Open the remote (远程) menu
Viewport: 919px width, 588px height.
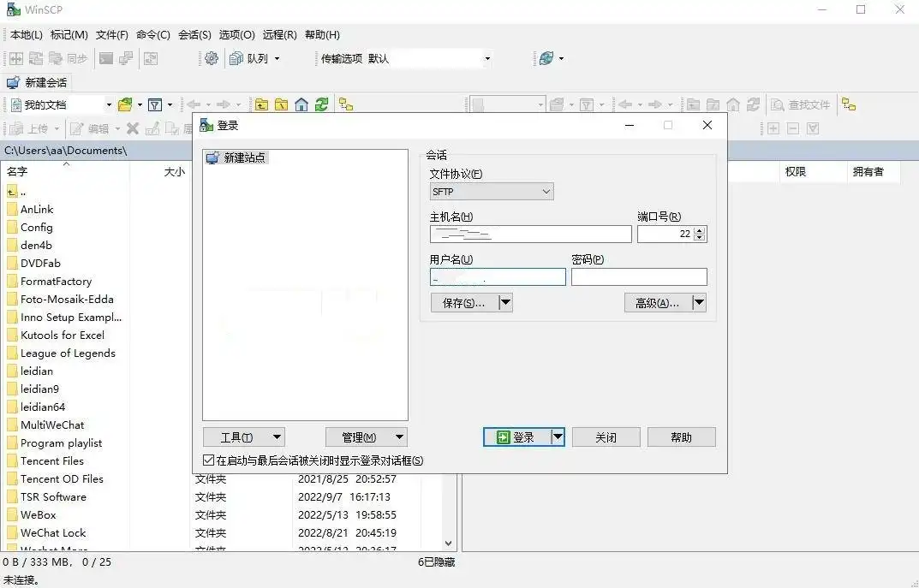click(x=279, y=34)
